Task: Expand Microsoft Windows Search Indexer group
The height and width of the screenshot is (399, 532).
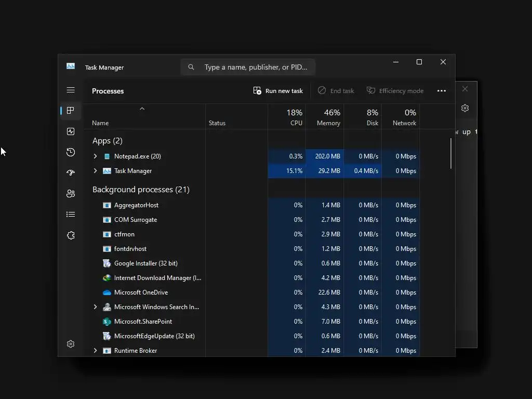Action: [x=96, y=307]
